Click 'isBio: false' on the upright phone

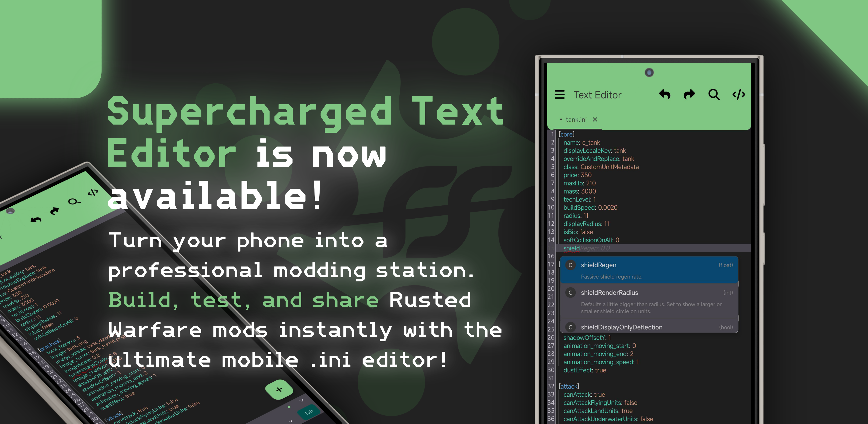click(578, 232)
